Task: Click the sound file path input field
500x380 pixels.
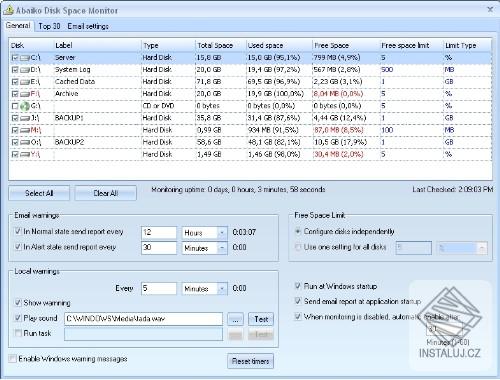Action: [143, 319]
